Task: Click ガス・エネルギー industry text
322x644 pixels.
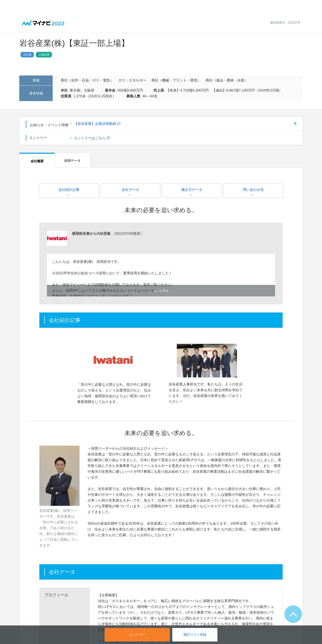Action: 132,80
